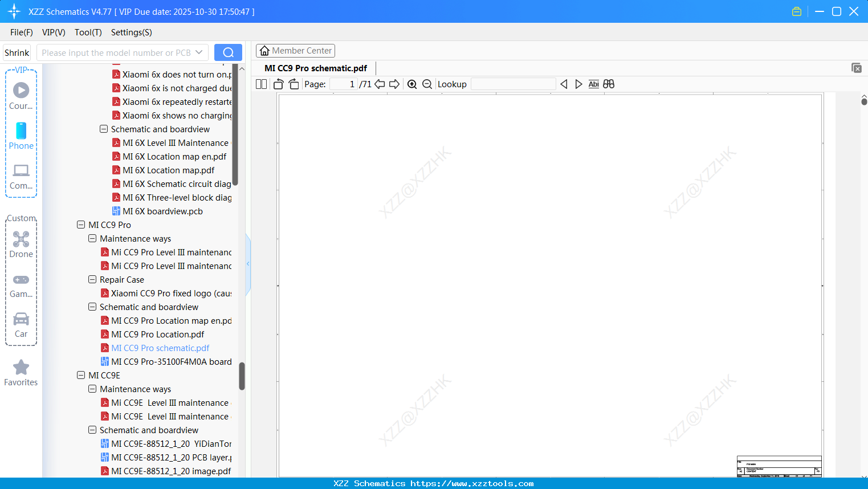Screen dimensions: 868x489
Task: Select the Computer category icon
Action: [21, 176]
